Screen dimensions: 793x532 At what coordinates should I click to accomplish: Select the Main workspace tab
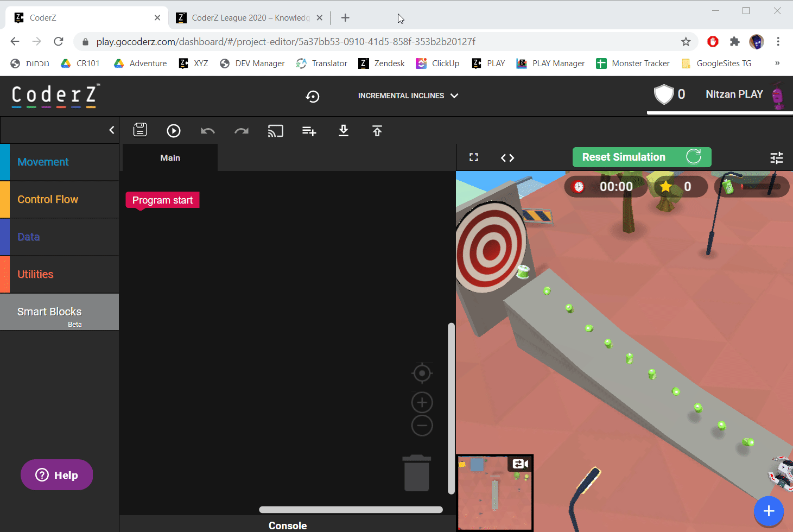point(170,158)
